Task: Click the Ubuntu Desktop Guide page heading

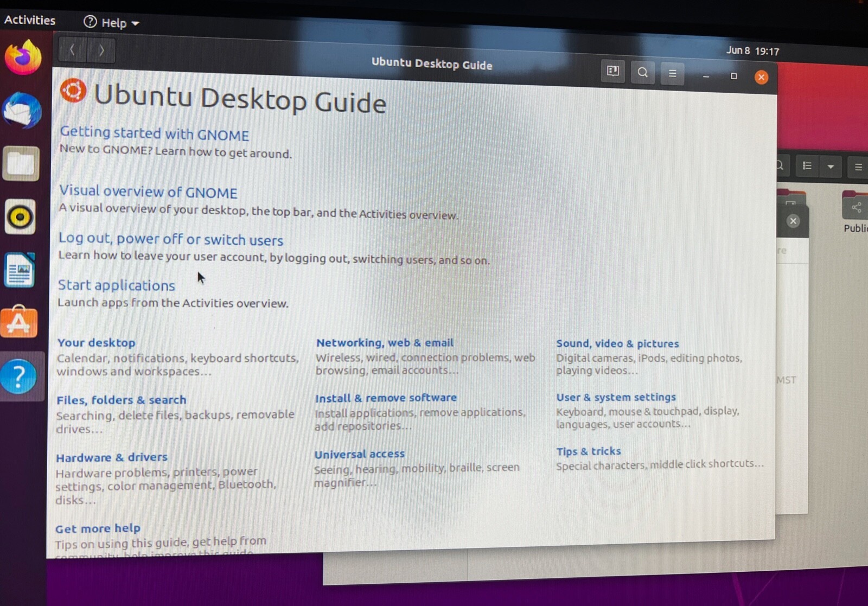Action: click(x=240, y=99)
